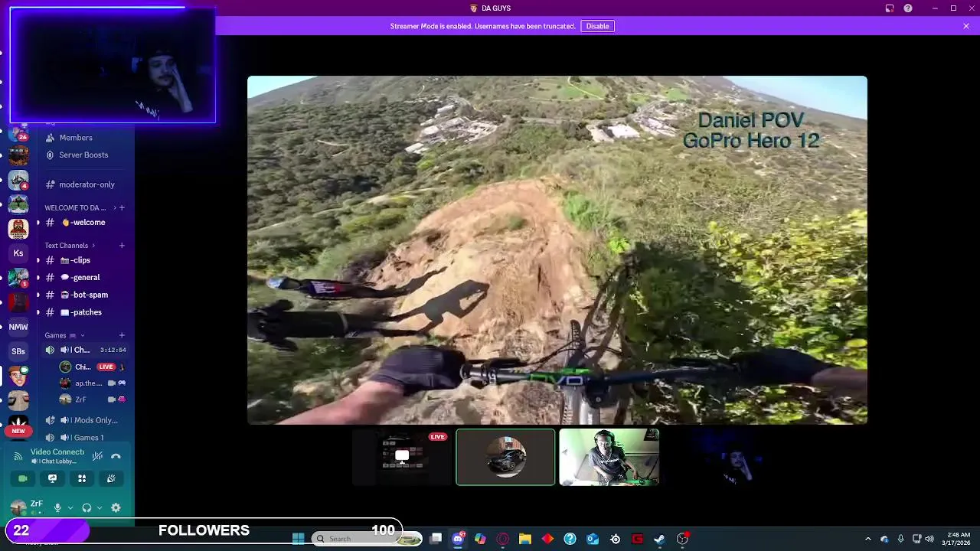The image size is (980, 551).
Task: Open the Windows Start menu
Action: [298, 539]
